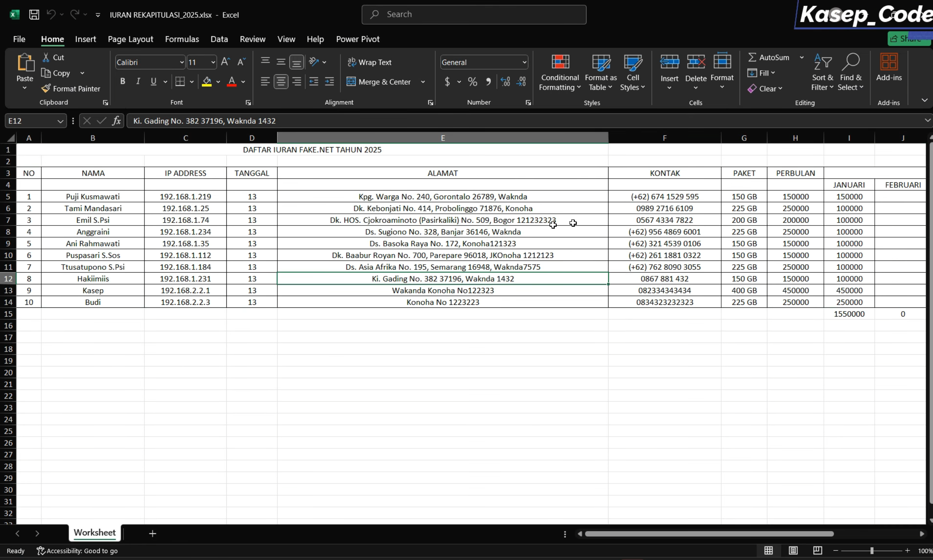Expand the font name Calibri dropdown
This screenshot has height=560, width=933.
click(182, 62)
